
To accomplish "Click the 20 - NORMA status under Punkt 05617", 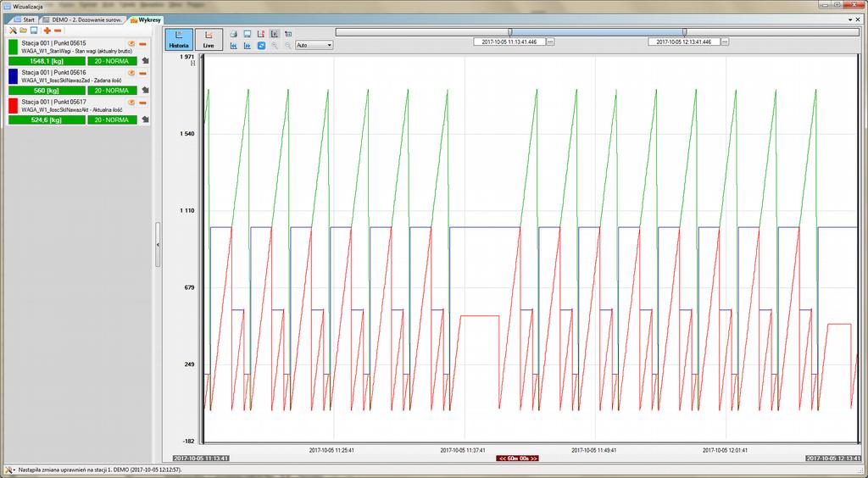I will (x=112, y=119).
